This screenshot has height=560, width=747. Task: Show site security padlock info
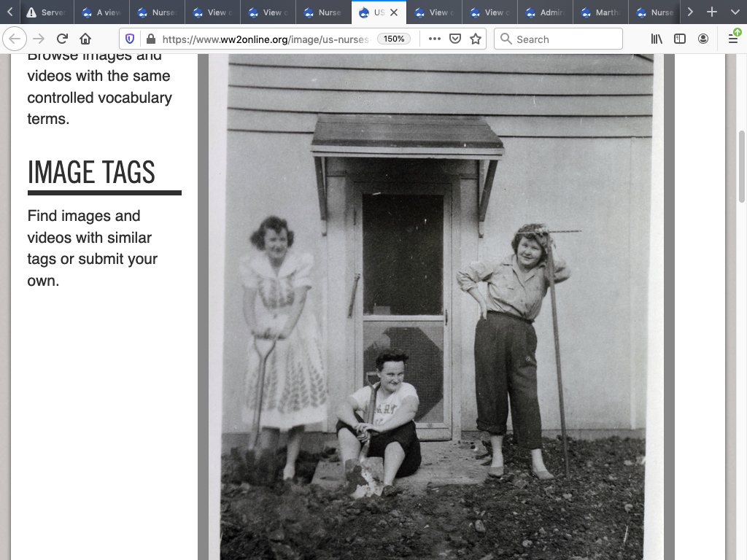(150, 39)
